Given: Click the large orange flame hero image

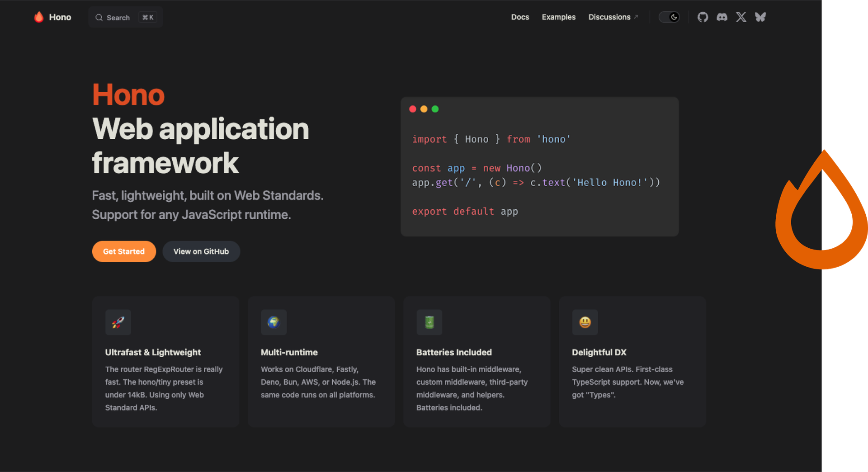Looking at the screenshot, I should 821,210.
